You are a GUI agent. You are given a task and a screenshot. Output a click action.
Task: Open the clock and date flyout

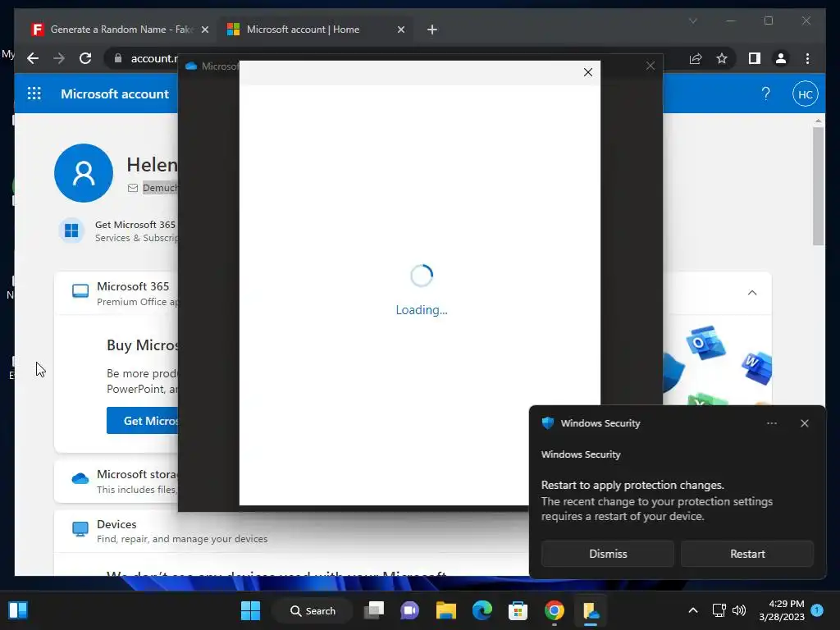[782, 610]
